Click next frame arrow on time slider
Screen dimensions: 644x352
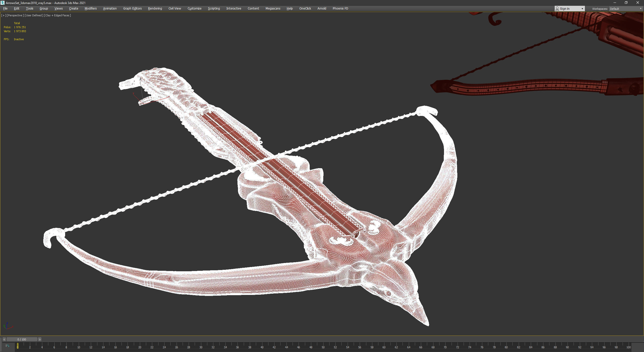39,339
